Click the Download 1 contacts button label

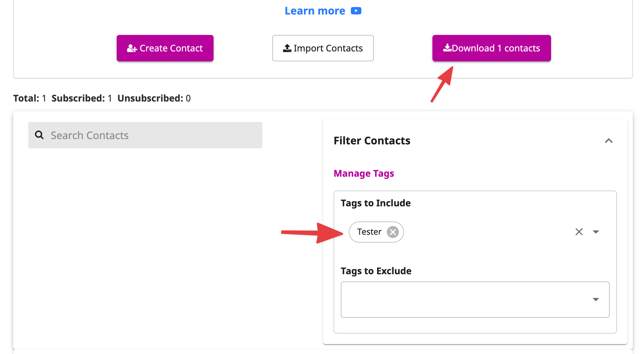coord(496,48)
